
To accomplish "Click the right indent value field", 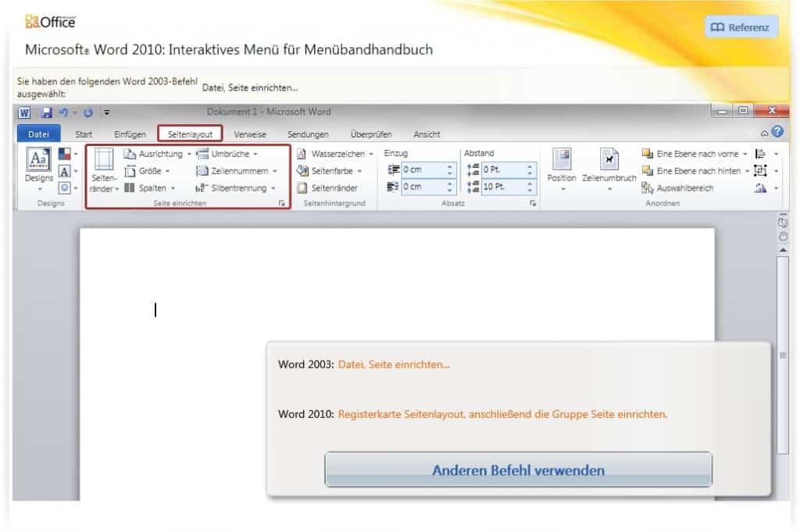I will click(423, 187).
